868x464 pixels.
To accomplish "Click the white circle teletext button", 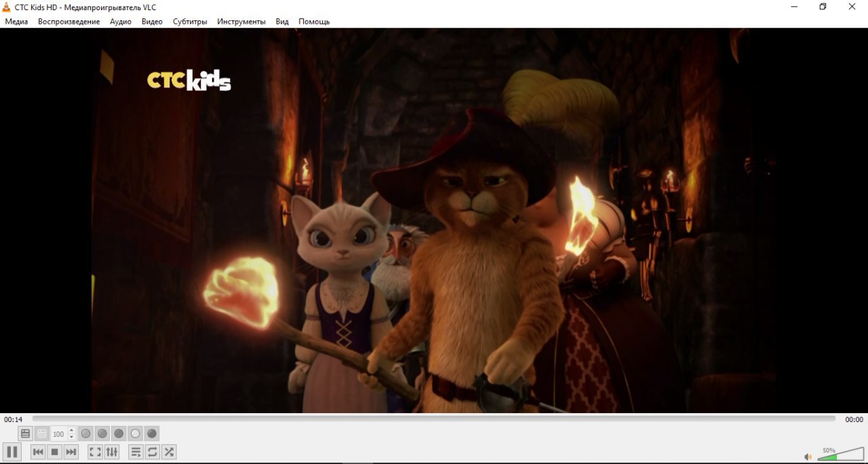I will [x=136, y=433].
